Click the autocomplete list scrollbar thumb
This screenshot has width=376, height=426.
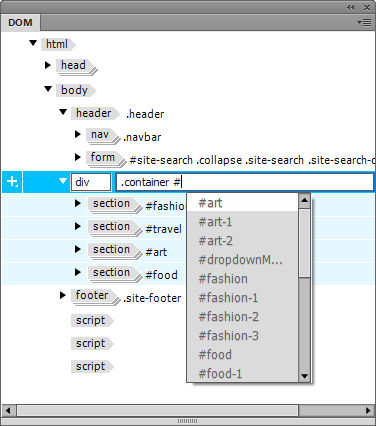[304, 243]
